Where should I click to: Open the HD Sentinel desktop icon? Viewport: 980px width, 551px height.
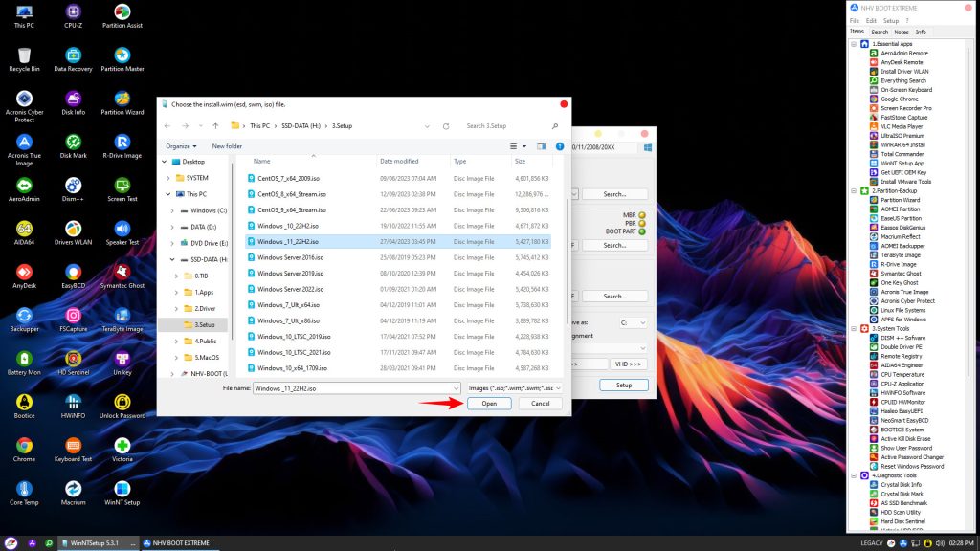(x=73, y=363)
